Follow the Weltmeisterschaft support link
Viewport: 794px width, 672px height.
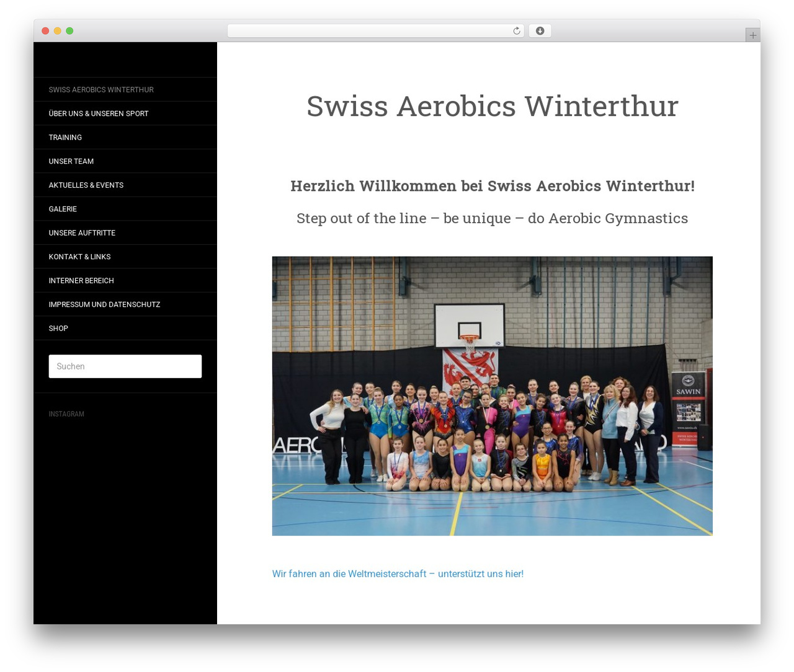(x=398, y=574)
